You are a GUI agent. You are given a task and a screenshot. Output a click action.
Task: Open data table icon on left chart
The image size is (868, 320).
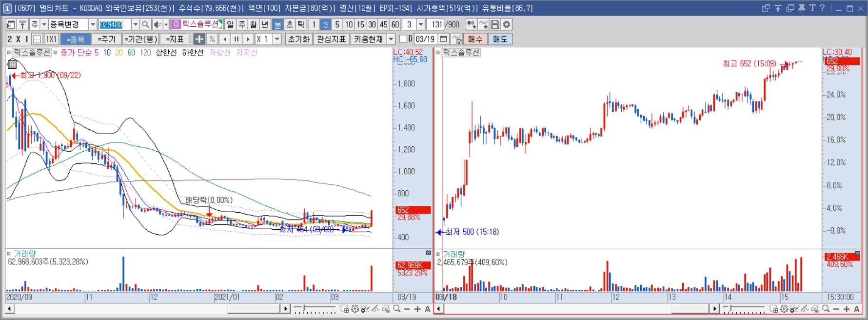click(x=13, y=64)
